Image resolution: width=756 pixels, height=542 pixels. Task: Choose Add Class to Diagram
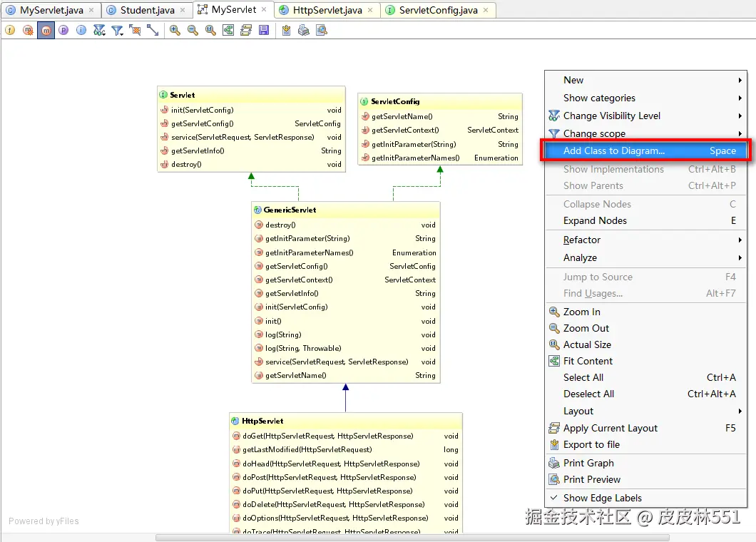[x=646, y=151]
